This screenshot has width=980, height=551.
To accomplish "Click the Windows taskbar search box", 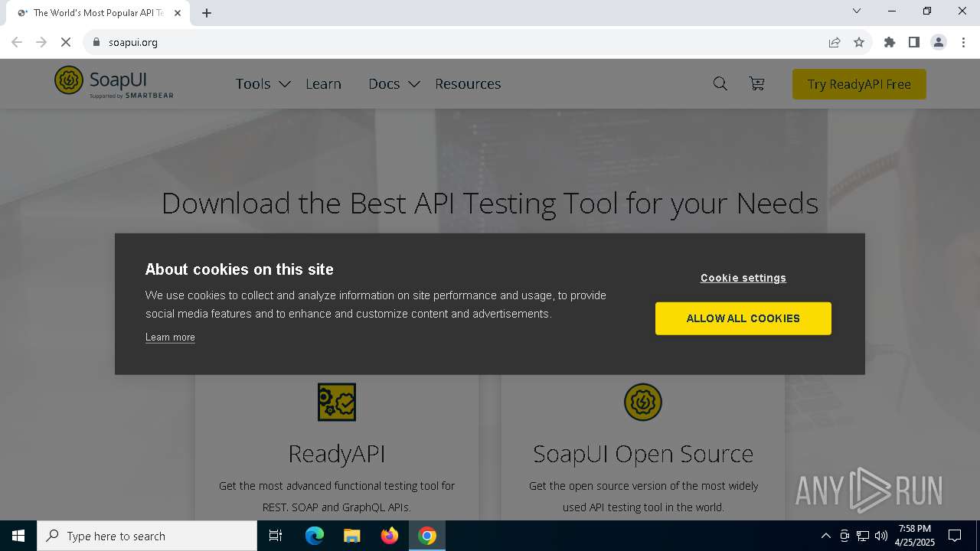I will coord(147,536).
